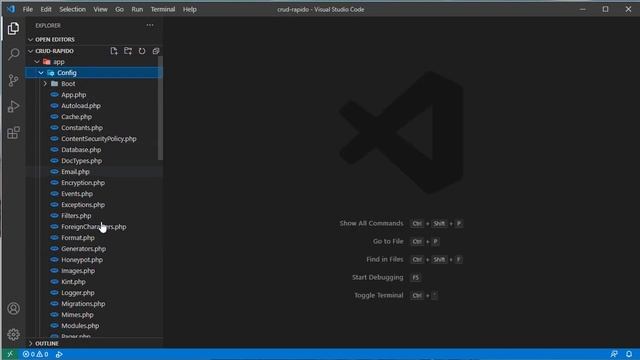Viewport: 640px width, 360px height.
Task: Expand the Outline section
Action: 94,344
